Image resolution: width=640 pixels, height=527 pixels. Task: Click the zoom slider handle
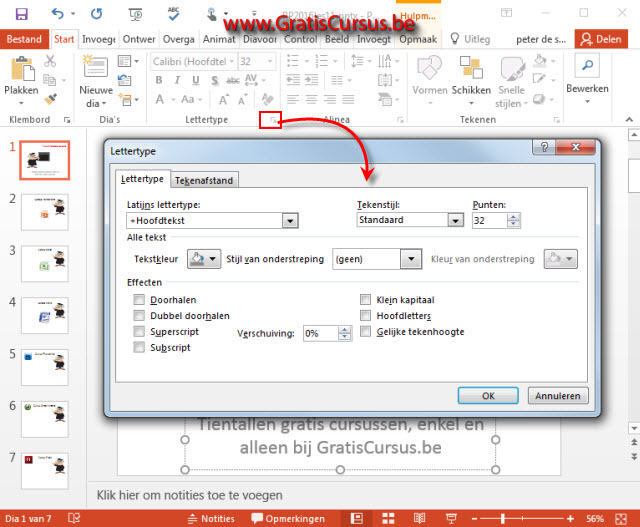pos(503,518)
